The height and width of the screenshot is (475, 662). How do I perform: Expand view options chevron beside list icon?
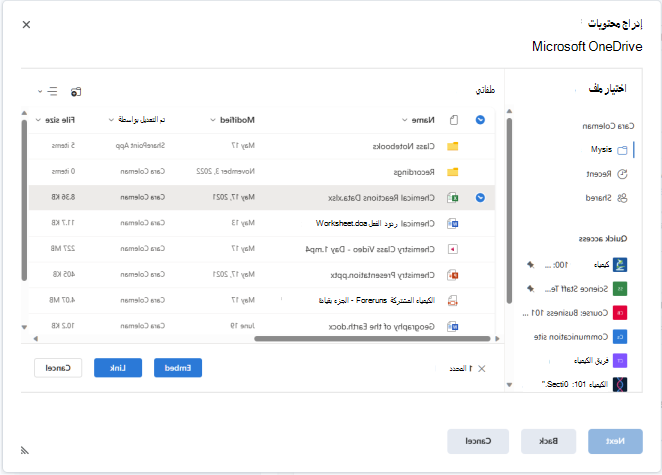pos(40,91)
